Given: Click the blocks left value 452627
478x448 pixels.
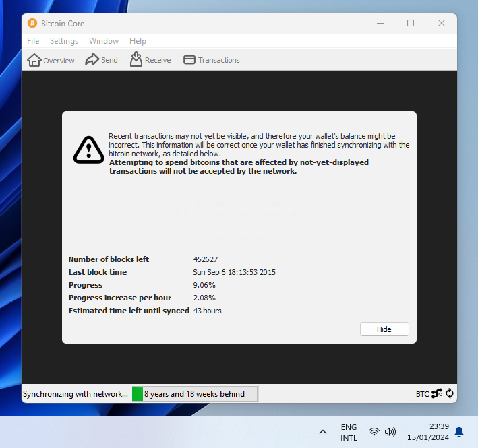Looking at the screenshot, I should [206, 259].
